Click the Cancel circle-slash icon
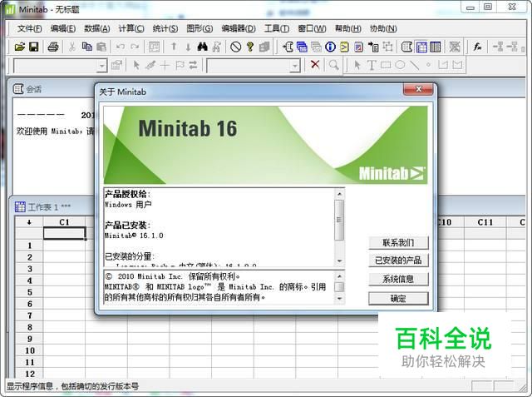The width and height of the screenshot is (532, 397). click(x=235, y=47)
